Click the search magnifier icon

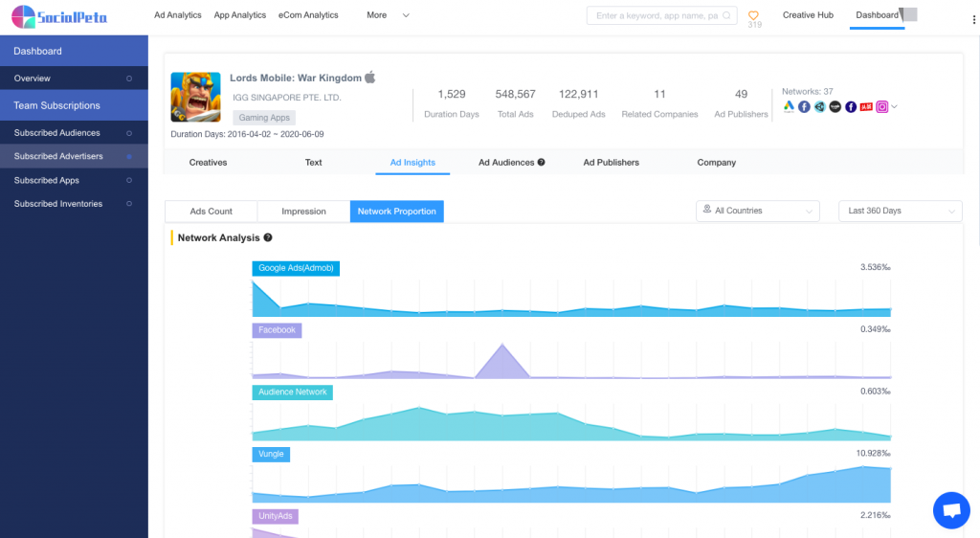pyautogui.click(x=726, y=15)
